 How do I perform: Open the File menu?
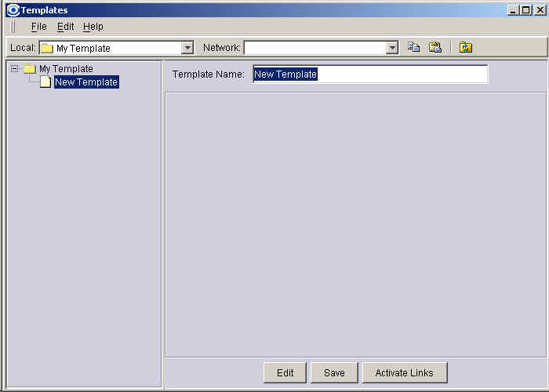tap(39, 27)
